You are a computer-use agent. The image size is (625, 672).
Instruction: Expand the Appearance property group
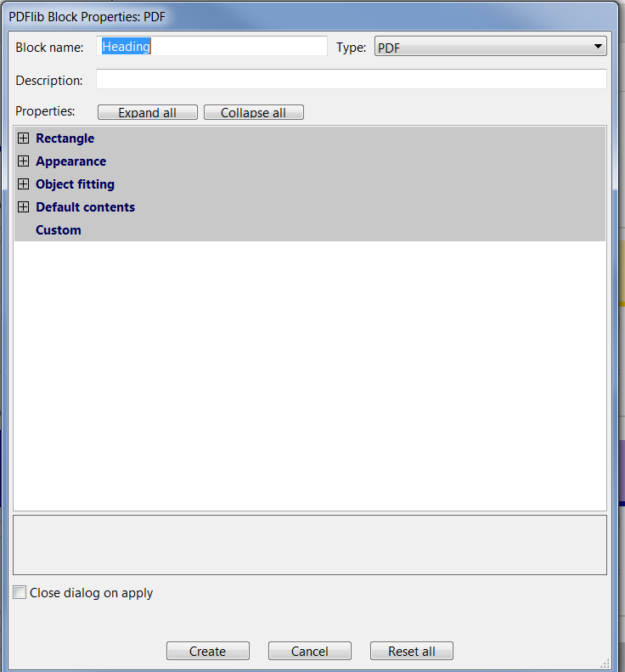pos(23,161)
